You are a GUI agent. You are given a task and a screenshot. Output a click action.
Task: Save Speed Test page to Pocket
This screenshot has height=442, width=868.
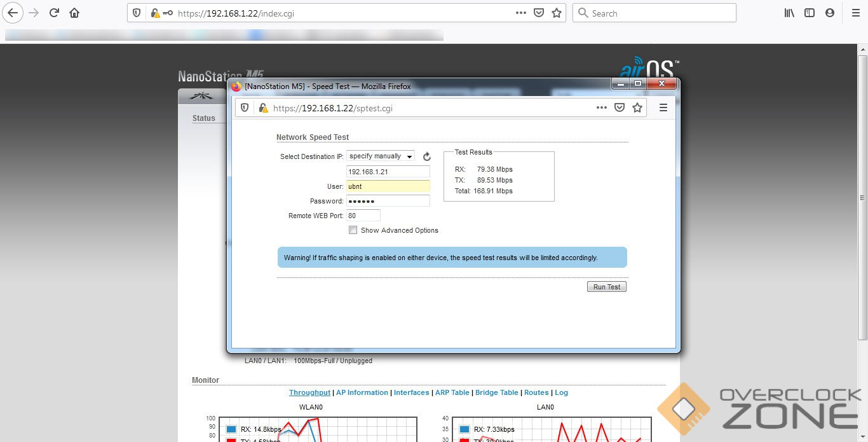pyautogui.click(x=620, y=107)
